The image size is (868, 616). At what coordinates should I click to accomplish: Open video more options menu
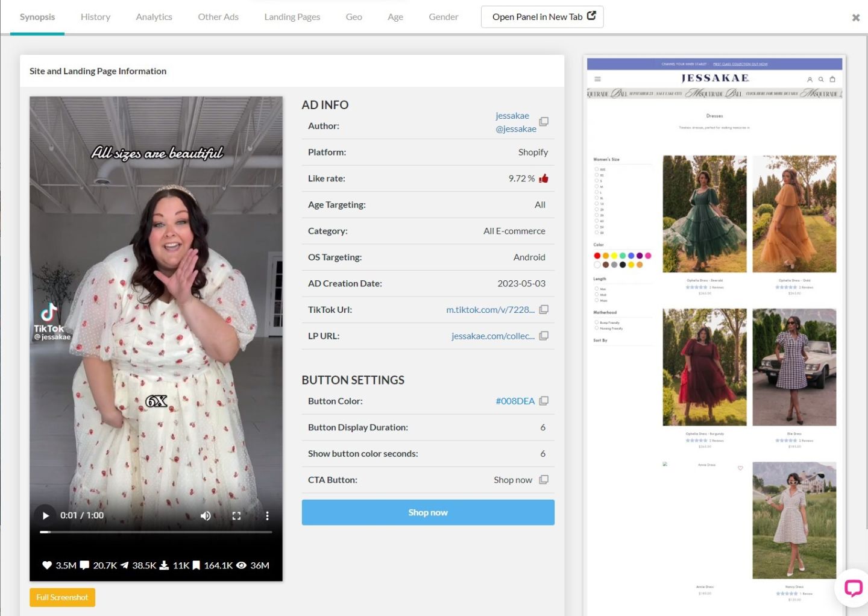267,515
